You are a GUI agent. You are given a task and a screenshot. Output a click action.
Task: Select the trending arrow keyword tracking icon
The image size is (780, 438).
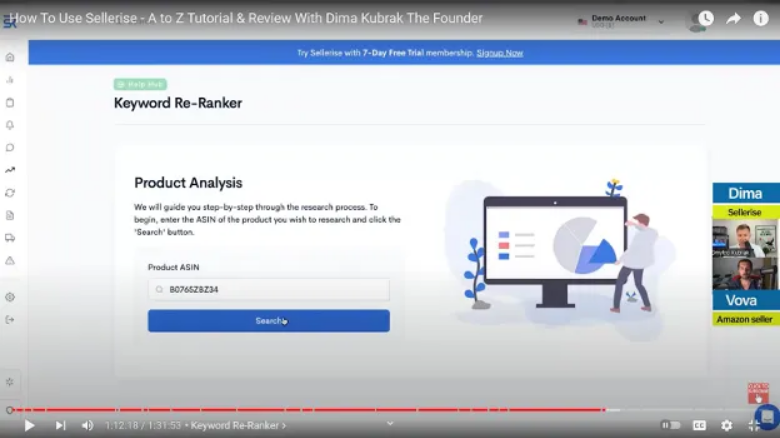click(10, 170)
